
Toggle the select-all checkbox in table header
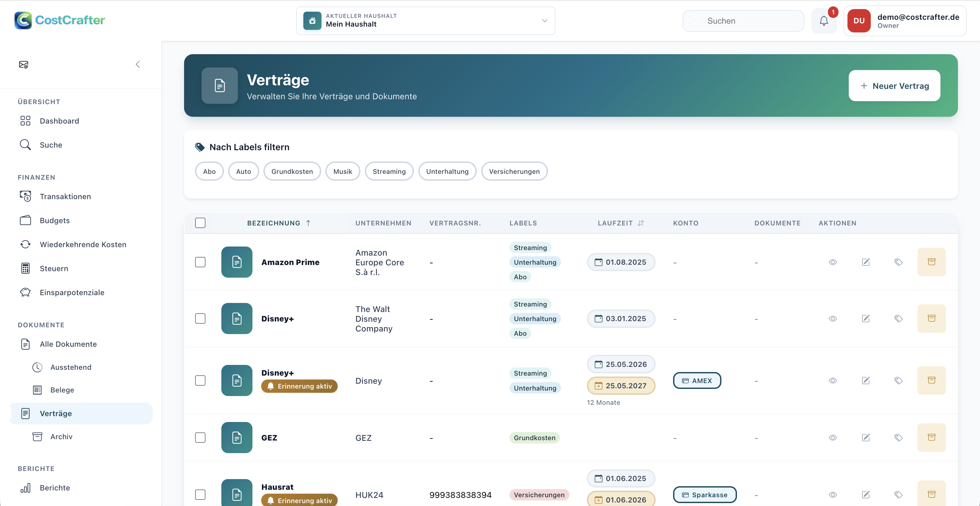tap(200, 223)
